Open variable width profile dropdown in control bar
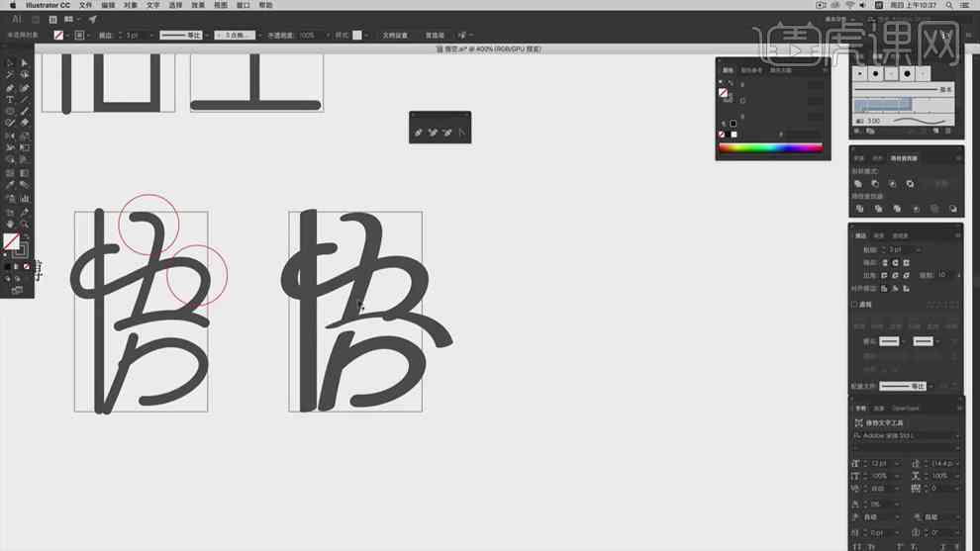Viewport: 980px width, 551px height. tap(208, 35)
